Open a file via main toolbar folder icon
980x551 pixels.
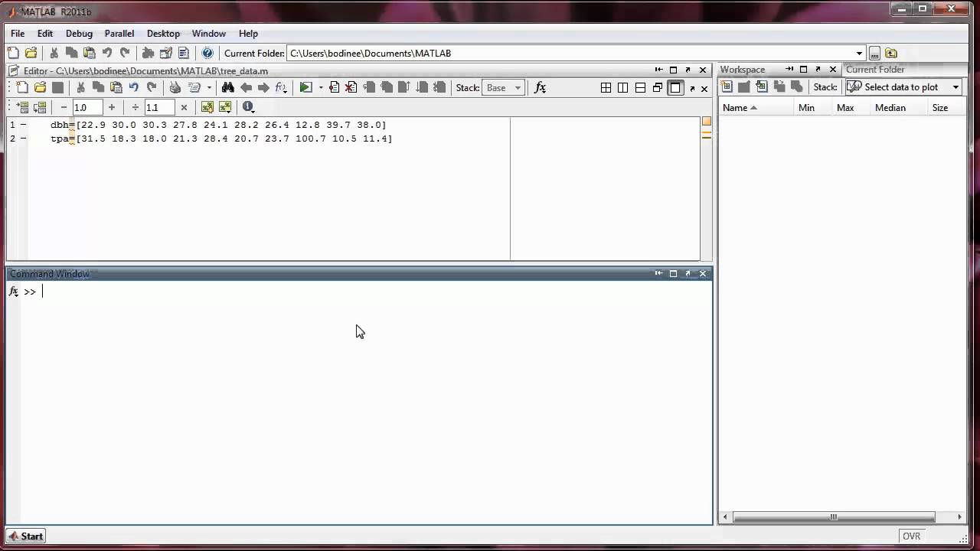[31, 53]
